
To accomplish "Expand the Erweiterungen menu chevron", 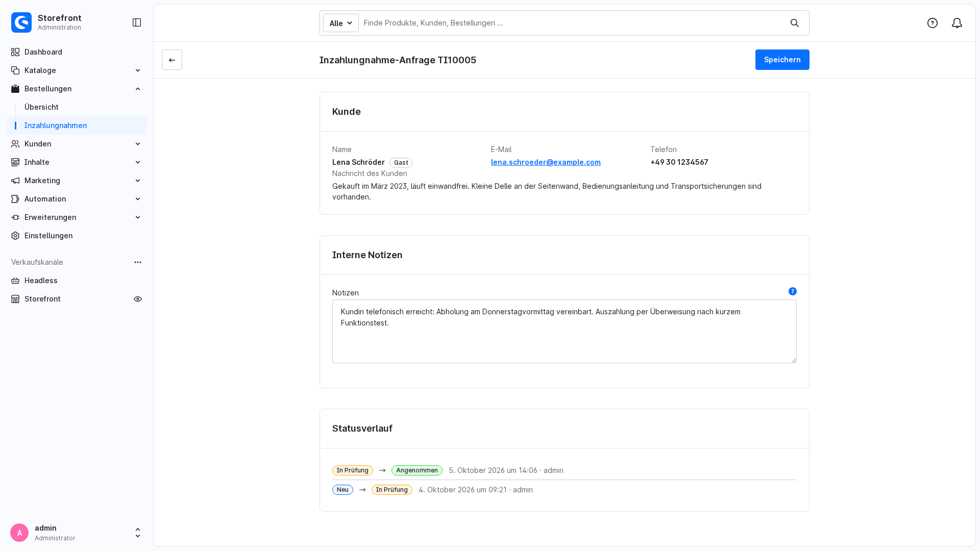I will 138,217.
